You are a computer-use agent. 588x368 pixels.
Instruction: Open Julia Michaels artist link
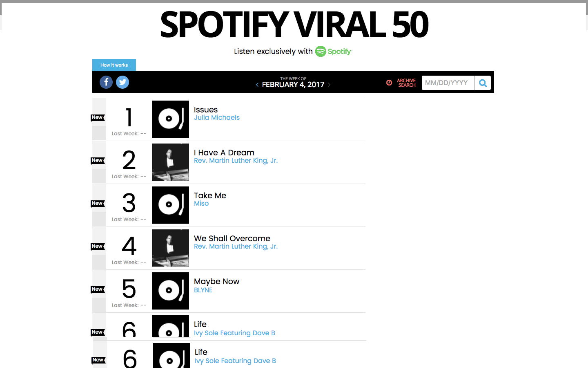click(217, 118)
